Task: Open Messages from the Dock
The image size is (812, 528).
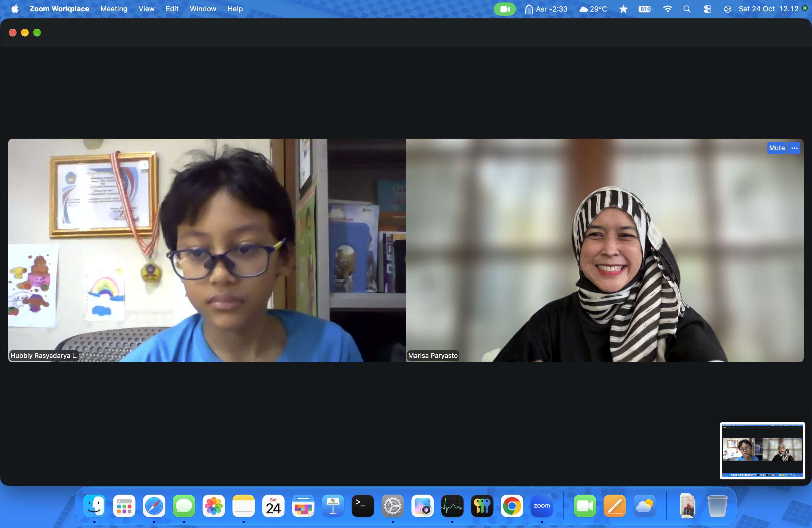Action: 184,506
